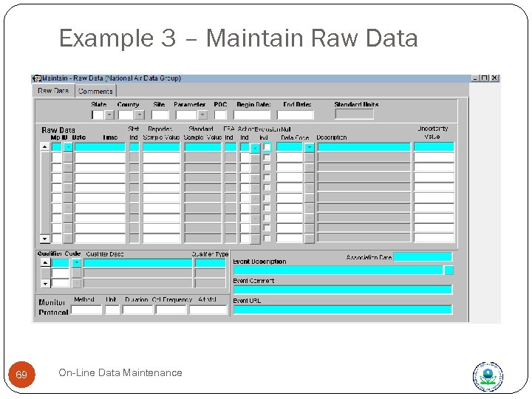Click the Parameter input field

point(186,115)
